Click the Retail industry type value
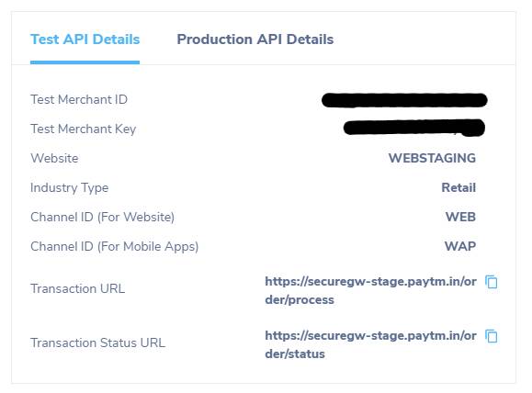The height and width of the screenshot is (393, 532). point(458,187)
